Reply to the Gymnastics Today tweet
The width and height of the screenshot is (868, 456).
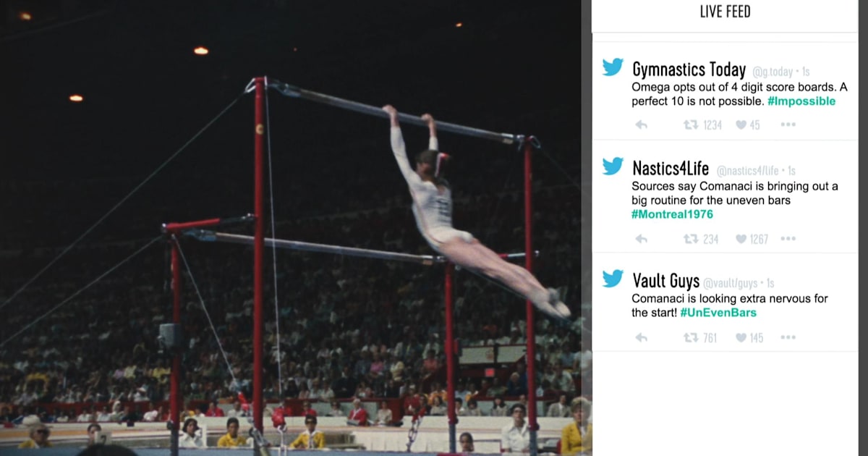641,124
